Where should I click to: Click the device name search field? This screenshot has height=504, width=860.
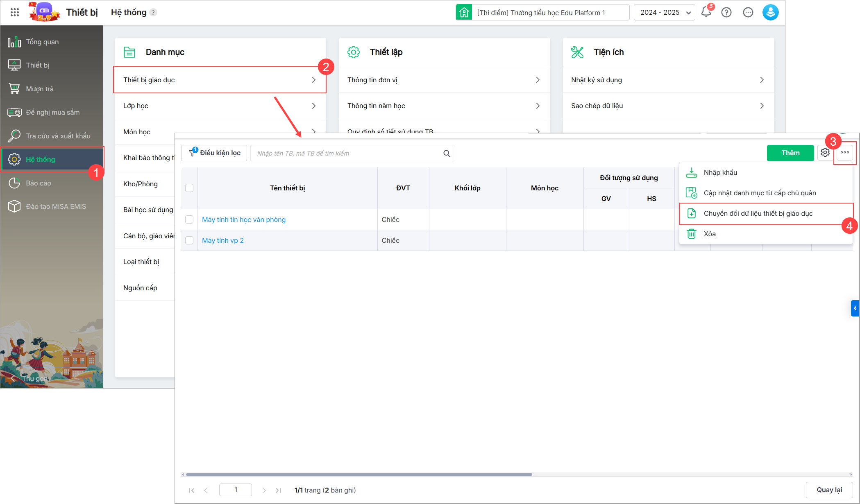click(348, 154)
